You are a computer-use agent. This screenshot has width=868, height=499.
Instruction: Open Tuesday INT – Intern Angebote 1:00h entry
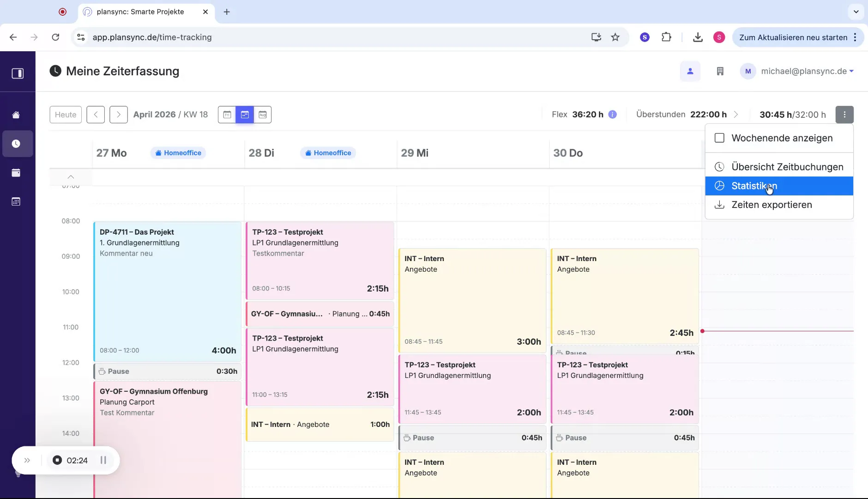[320, 425]
